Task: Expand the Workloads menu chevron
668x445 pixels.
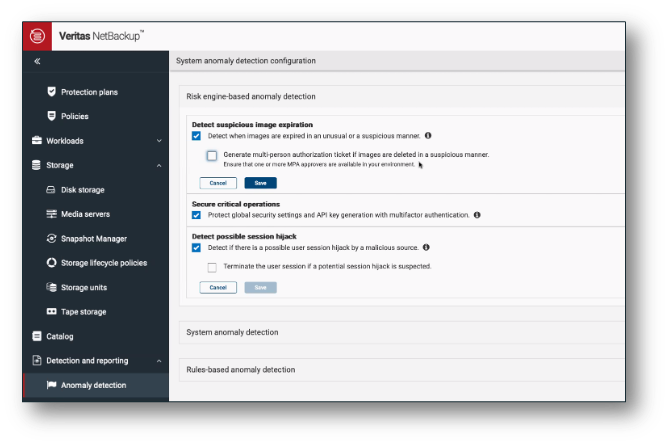Action: click(159, 141)
